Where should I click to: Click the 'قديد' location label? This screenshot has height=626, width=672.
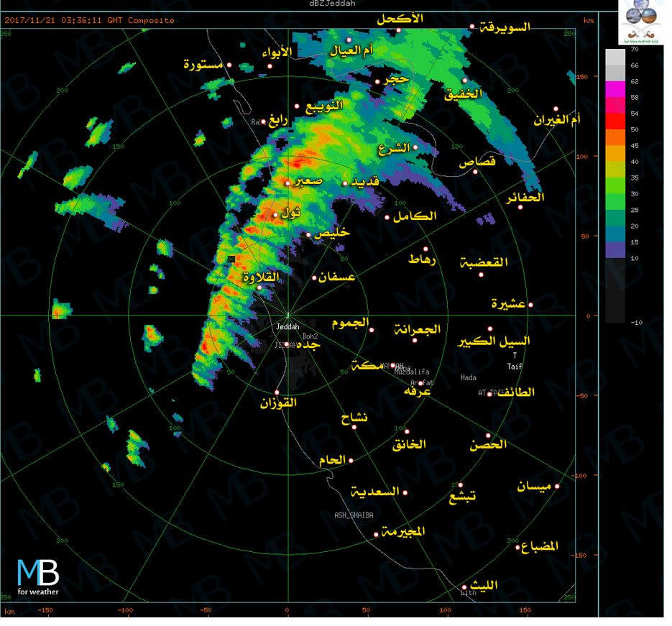364,182
